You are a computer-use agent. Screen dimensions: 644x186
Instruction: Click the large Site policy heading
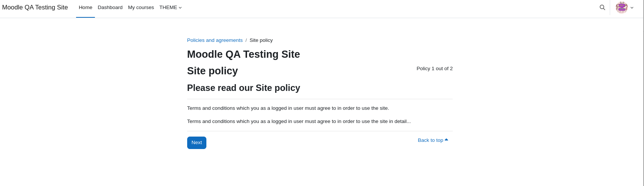212,71
